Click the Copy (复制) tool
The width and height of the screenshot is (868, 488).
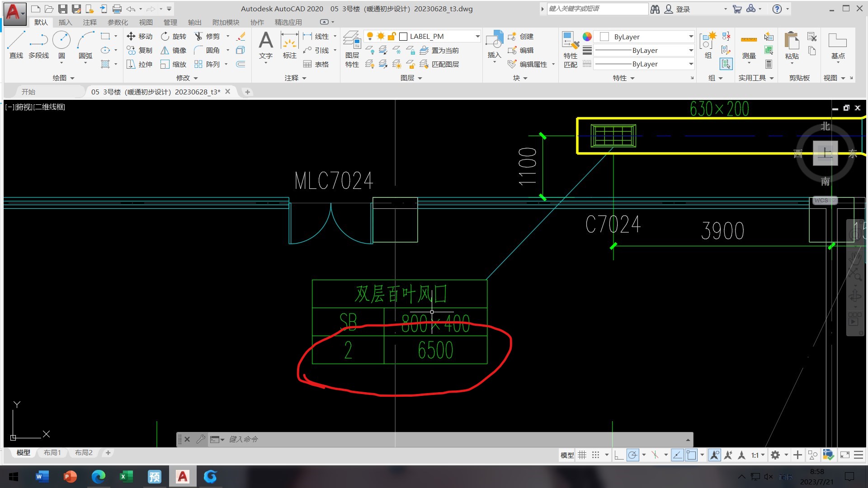[x=140, y=50]
